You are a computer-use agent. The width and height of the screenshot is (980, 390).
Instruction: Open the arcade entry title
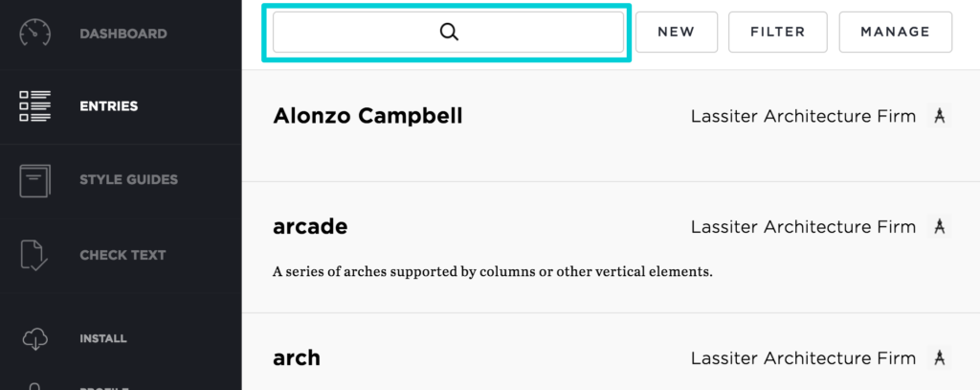click(310, 226)
